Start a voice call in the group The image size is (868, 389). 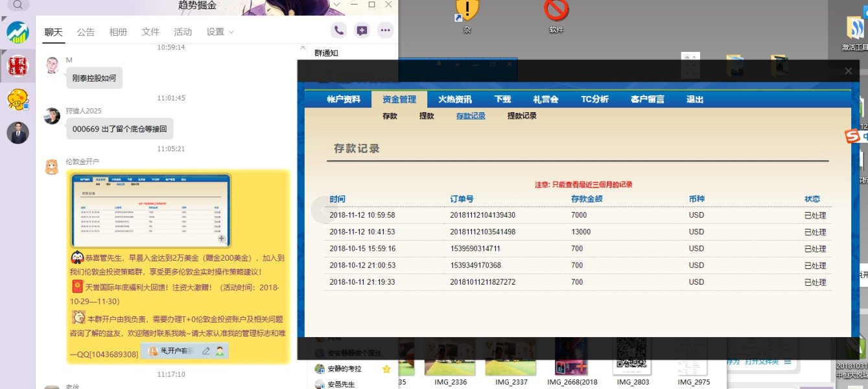click(x=338, y=30)
